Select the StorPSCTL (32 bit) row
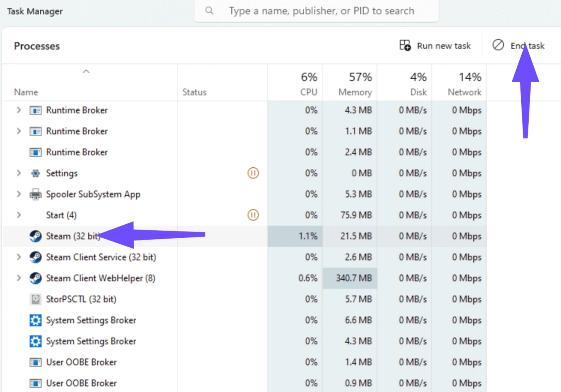 [244, 299]
